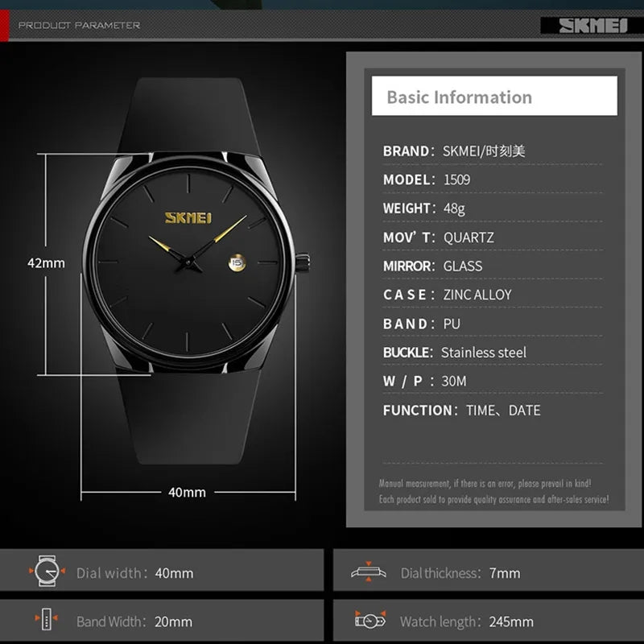Click the dial thickness icon
The image size is (644, 644).
(369, 572)
